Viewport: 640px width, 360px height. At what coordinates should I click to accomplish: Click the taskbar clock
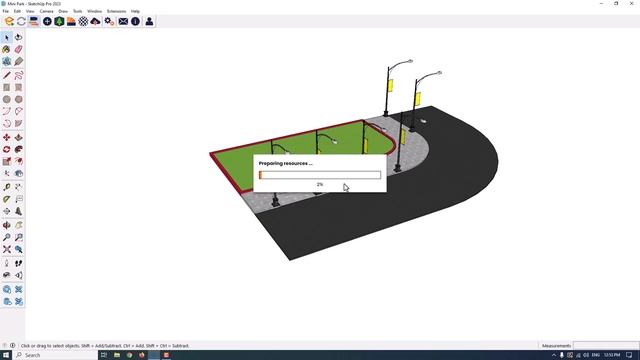tap(612, 355)
